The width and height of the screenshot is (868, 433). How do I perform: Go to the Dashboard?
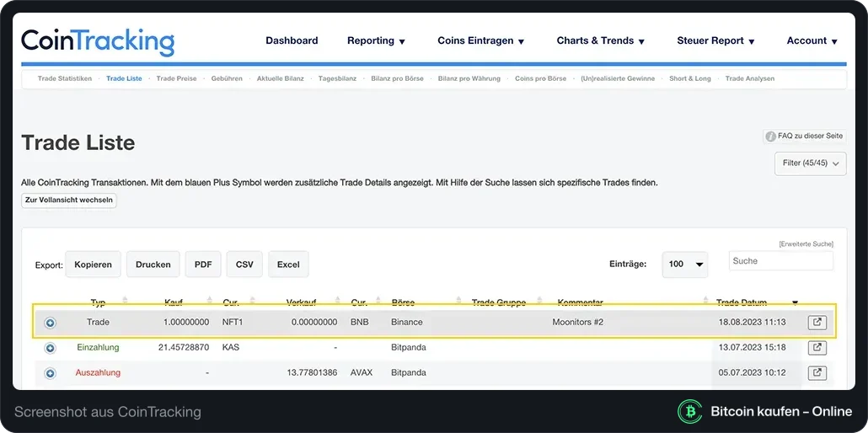pos(292,40)
